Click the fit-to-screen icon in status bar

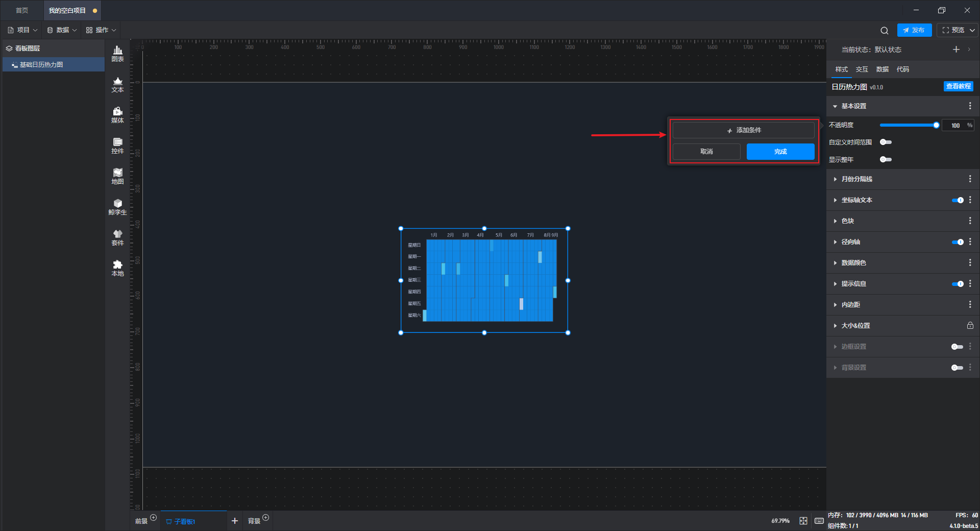(x=803, y=521)
